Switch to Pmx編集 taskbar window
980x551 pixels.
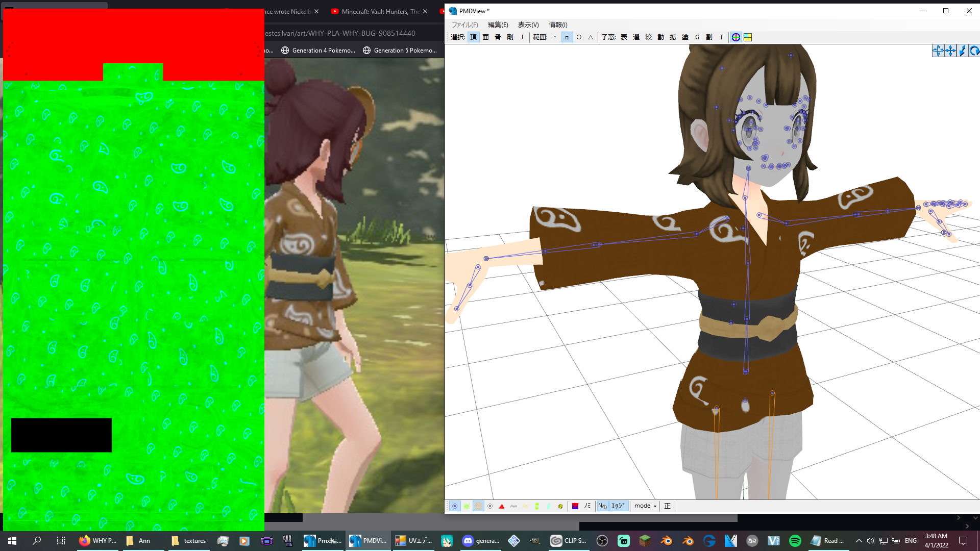click(323, 541)
